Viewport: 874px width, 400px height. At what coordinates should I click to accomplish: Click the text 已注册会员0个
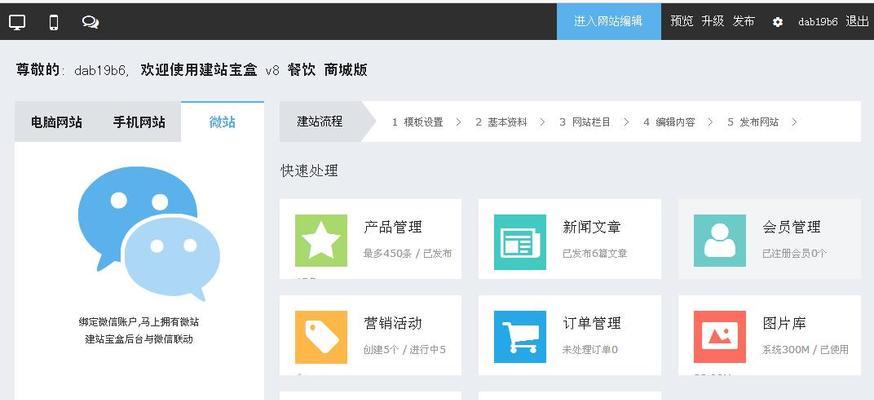(794, 253)
